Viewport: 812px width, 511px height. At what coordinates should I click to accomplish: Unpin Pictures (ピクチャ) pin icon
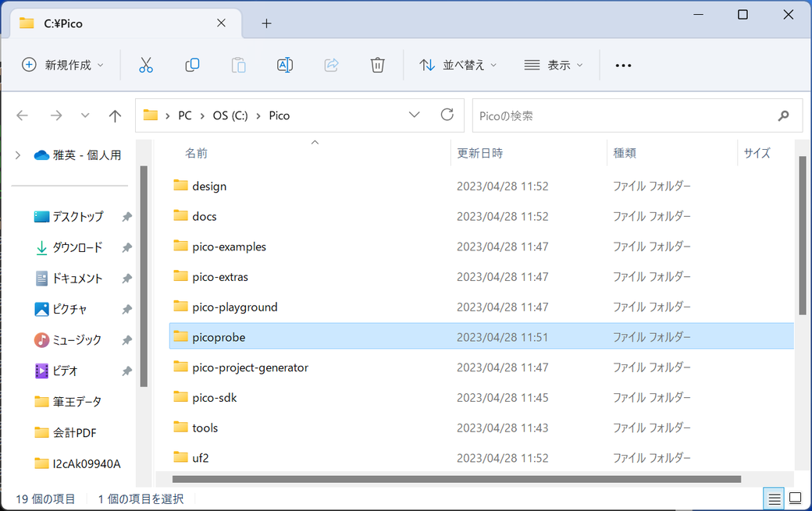(126, 309)
